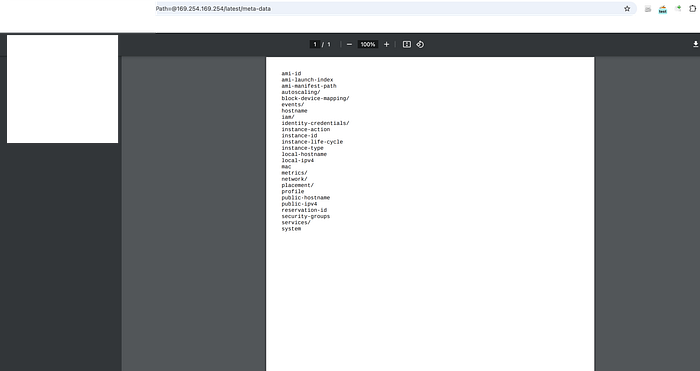This screenshot has width=700, height=371.
Task: Select the page 1 thumbnail in the sidebar
Action: coord(62,89)
